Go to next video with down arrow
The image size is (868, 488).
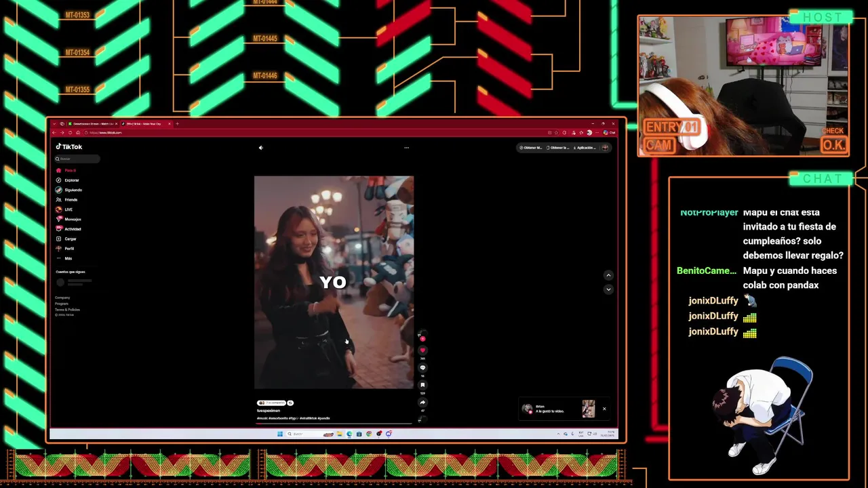click(608, 289)
